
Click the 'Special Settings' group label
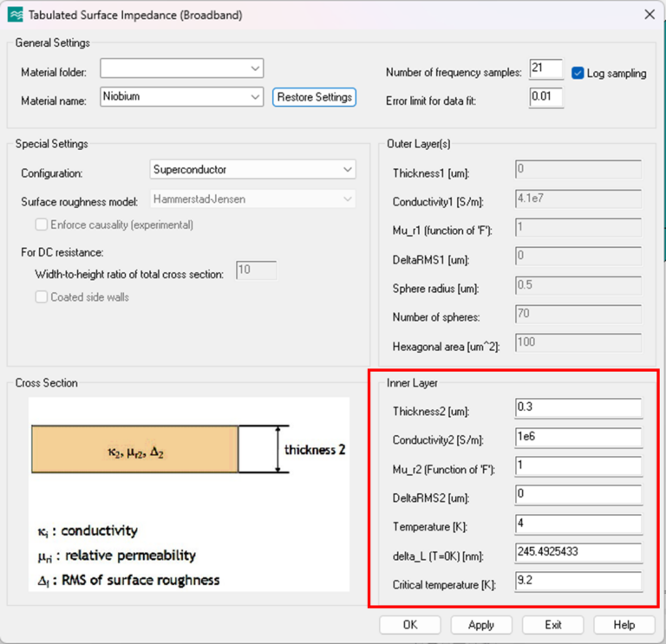[x=51, y=144]
